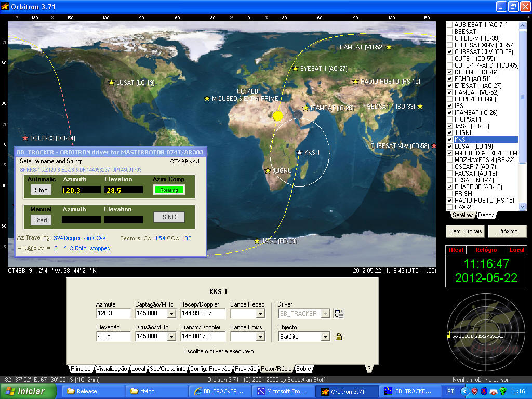Image resolution: width=532 pixels, height=399 pixels.
Task: Uncheck the PHASE 3B (AO-10) checkbox
Action: (x=449, y=187)
